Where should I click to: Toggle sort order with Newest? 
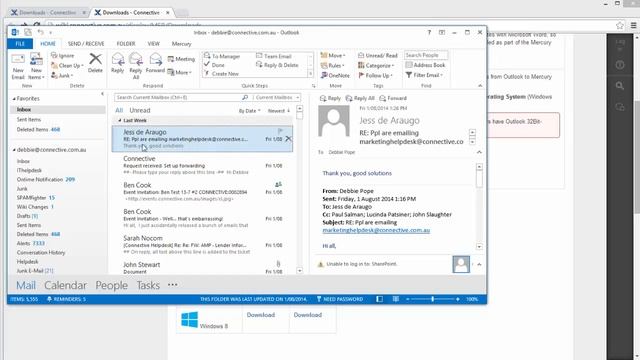click(279, 111)
